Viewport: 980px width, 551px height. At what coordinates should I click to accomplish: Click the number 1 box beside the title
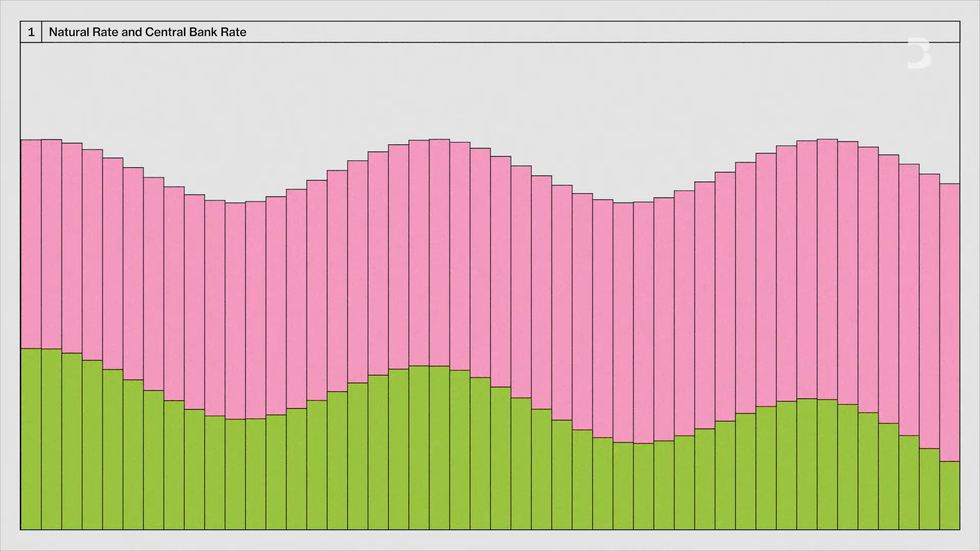pyautogui.click(x=31, y=32)
